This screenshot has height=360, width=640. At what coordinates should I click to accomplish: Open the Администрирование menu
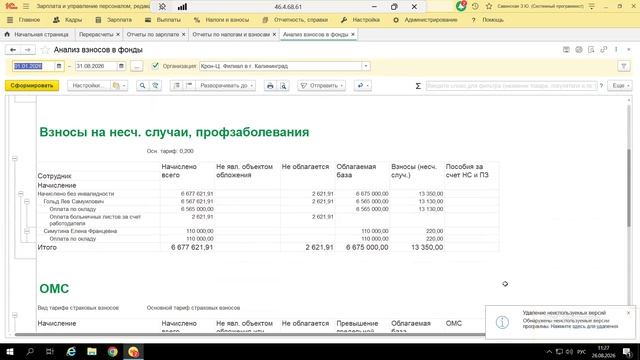coord(425,20)
